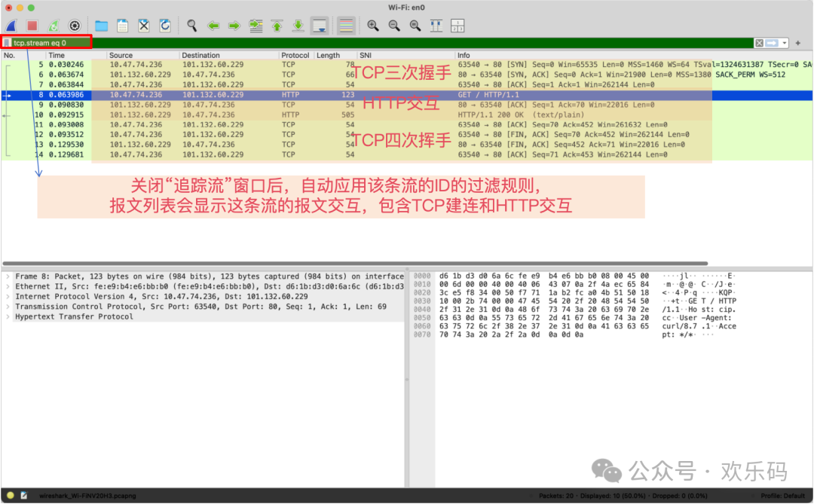Expand Frame 8 details tree
Viewport: 814px width, 504px height.
8,276
